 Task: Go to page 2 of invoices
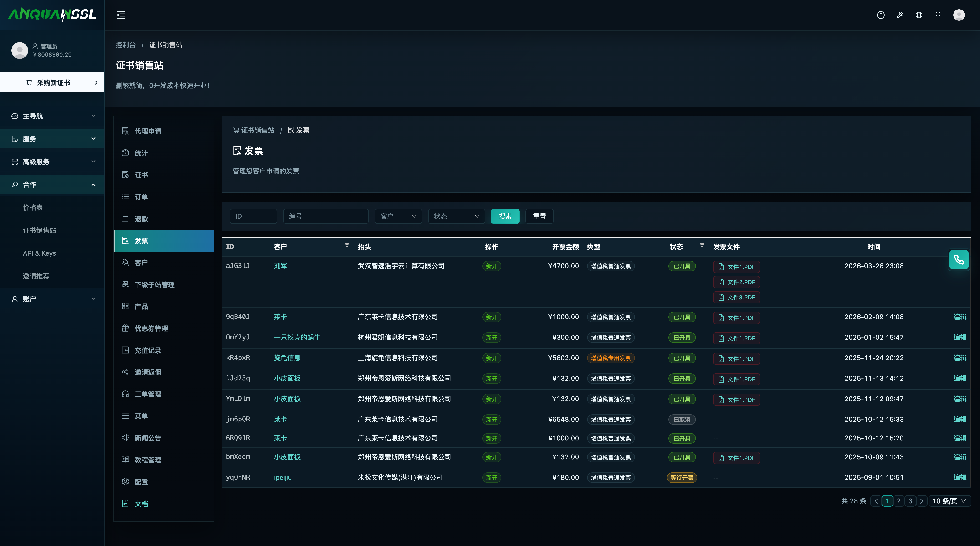point(898,501)
